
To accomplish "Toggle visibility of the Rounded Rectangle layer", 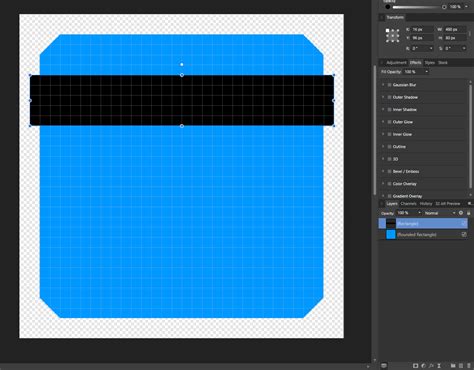I will (464, 235).
